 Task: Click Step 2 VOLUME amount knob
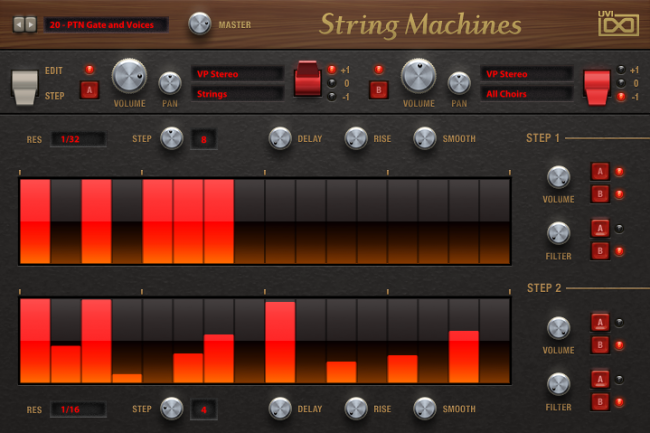pos(558,328)
